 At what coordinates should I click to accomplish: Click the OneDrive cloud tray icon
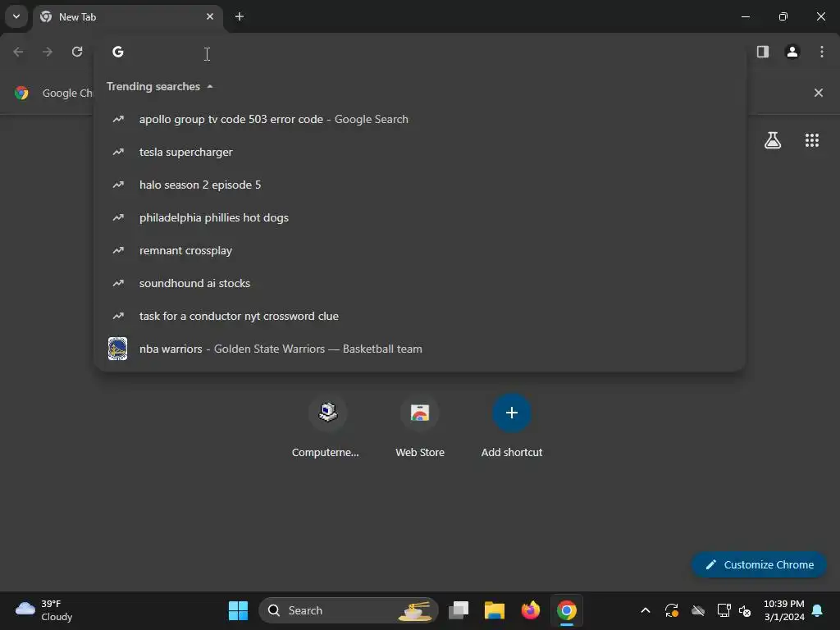point(698,610)
